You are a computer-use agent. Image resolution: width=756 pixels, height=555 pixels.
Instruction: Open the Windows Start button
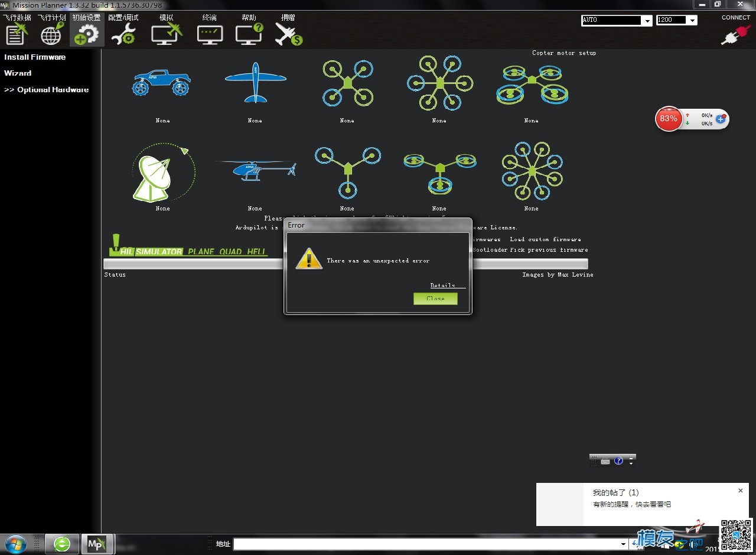click(x=15, y=544)
